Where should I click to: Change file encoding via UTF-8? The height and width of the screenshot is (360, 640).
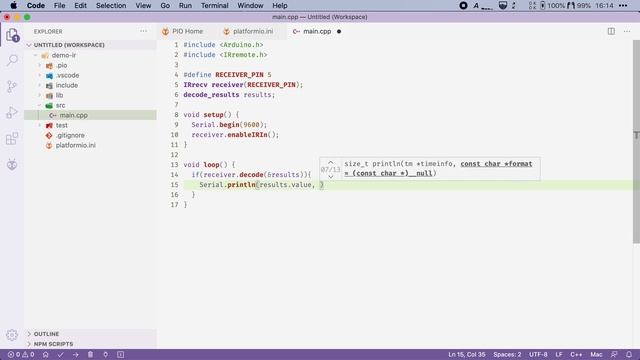click(x=538, y=355)
